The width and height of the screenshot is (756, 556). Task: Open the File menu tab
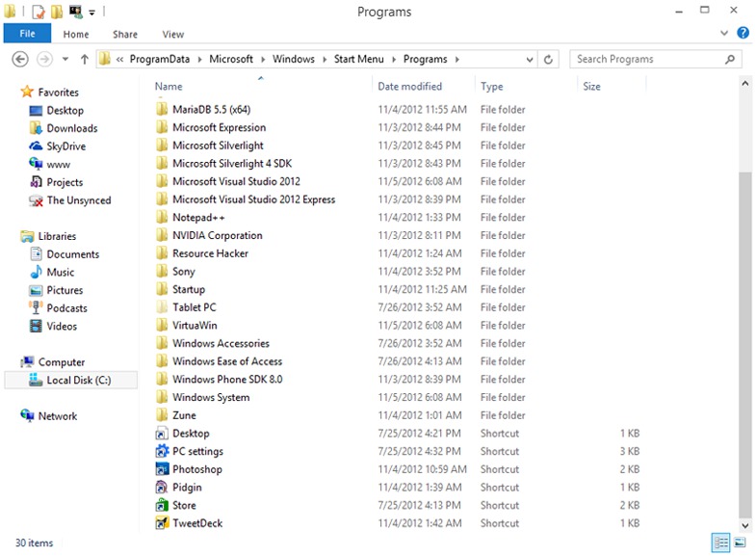(27, 34)
